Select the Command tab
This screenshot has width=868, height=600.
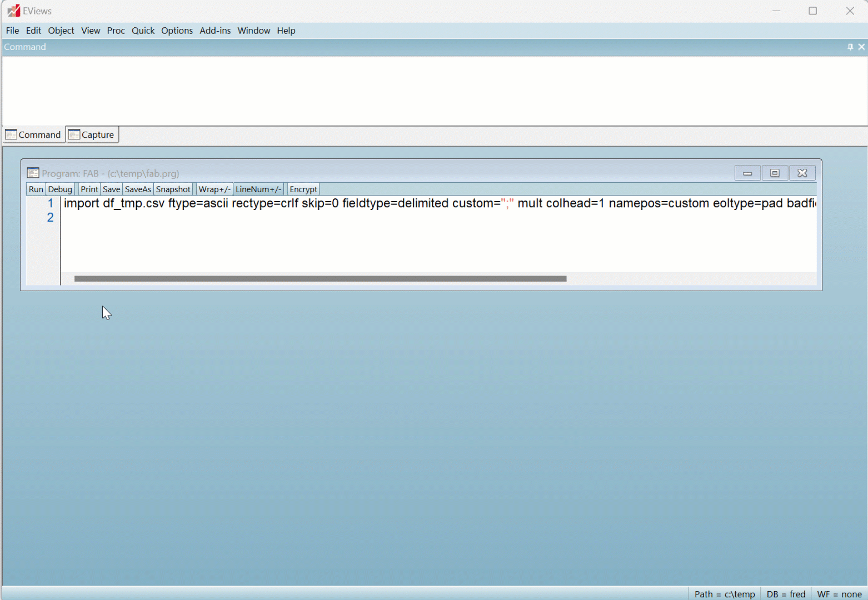(33, 135)
